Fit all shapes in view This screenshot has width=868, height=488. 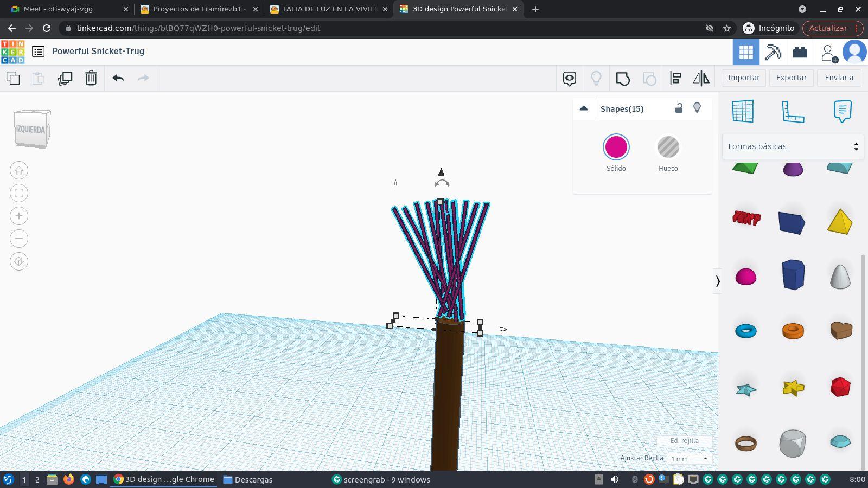point(19,193)
